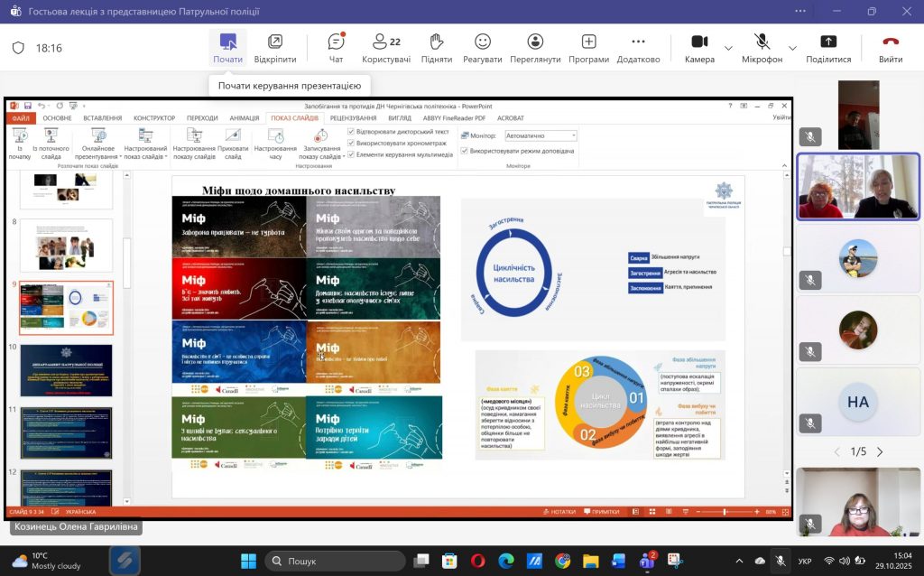Viewport: 924px width, 576px height.
Task: Unmute the microphone (Мікрофон)
Action: [x=762, y=48]
